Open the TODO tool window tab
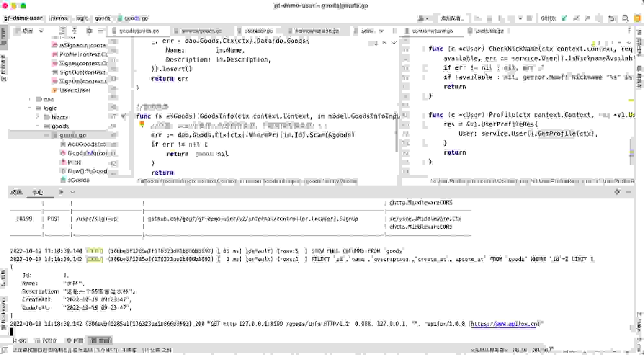Screen dimensions: 644x355 46,340
